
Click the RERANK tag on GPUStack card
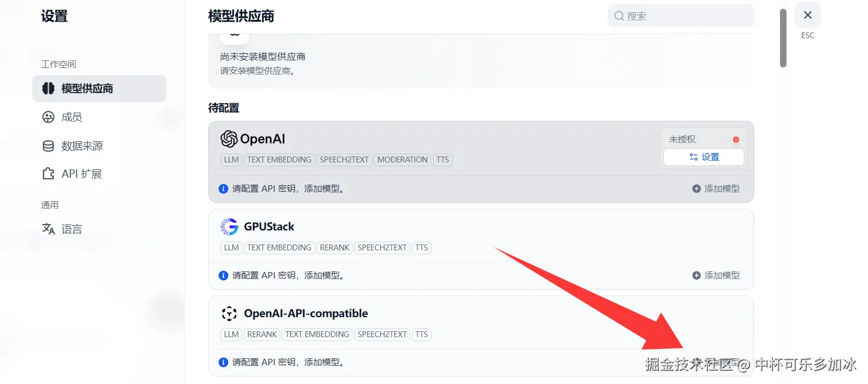point(335,247)
